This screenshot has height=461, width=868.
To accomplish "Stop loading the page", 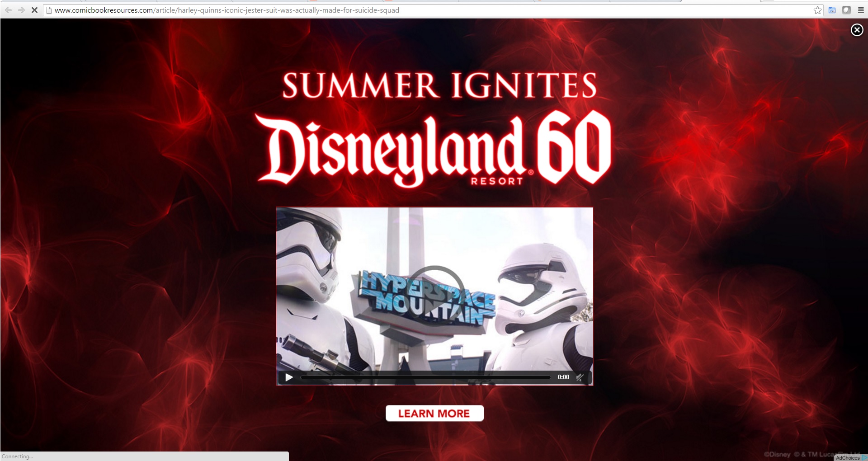I will tap(34, 10).
